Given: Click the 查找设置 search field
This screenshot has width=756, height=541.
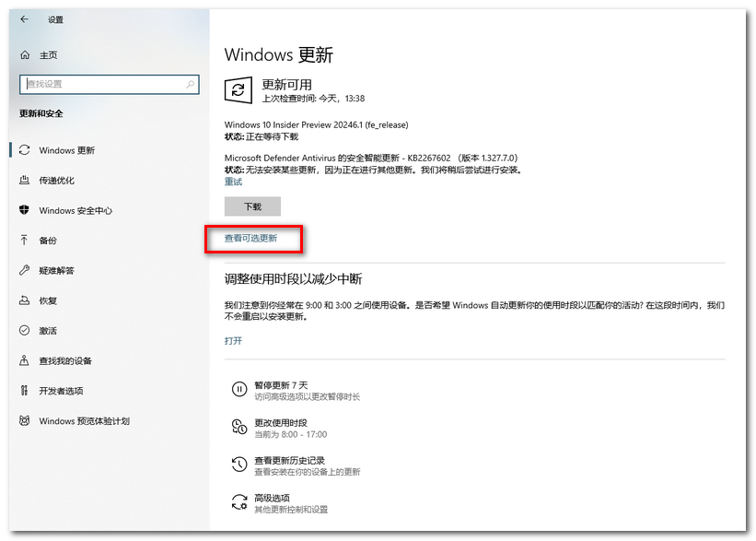Looking at the screenshot, I should click(x=101, y=84).
